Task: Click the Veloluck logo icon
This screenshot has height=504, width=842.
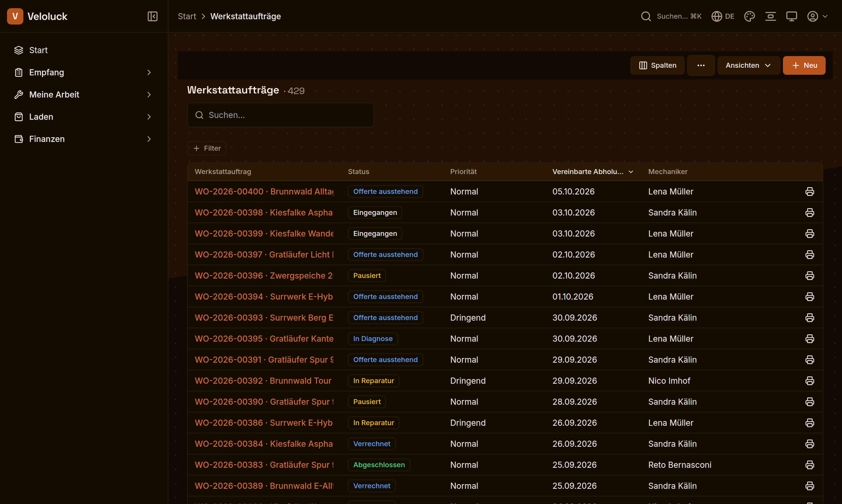Action: pyautogui.click(x=15, y=16)
